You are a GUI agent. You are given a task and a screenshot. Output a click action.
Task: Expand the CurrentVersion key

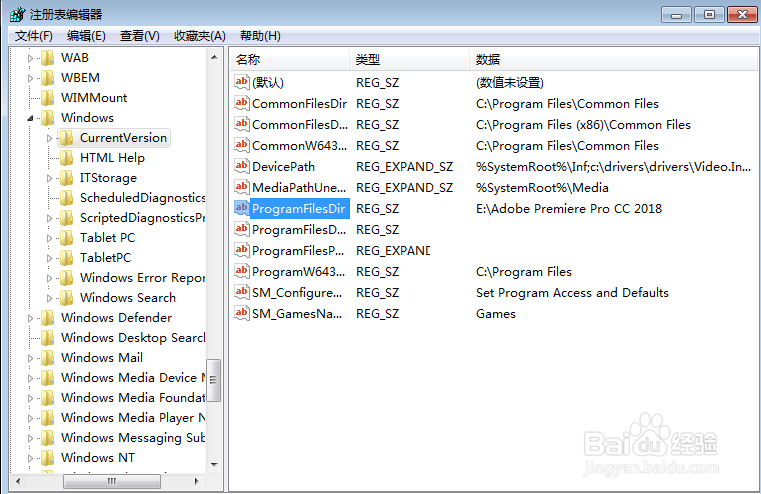click(x=49, y=138)
